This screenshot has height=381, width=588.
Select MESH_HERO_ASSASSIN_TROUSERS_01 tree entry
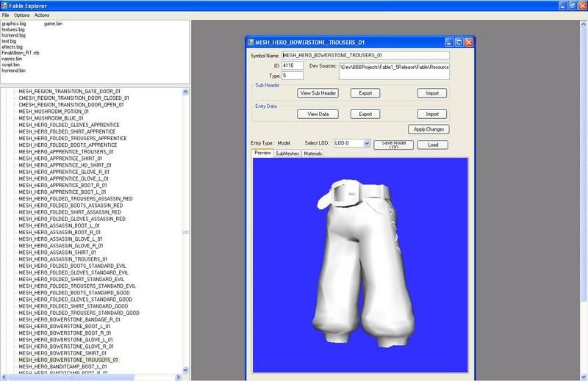63,260
